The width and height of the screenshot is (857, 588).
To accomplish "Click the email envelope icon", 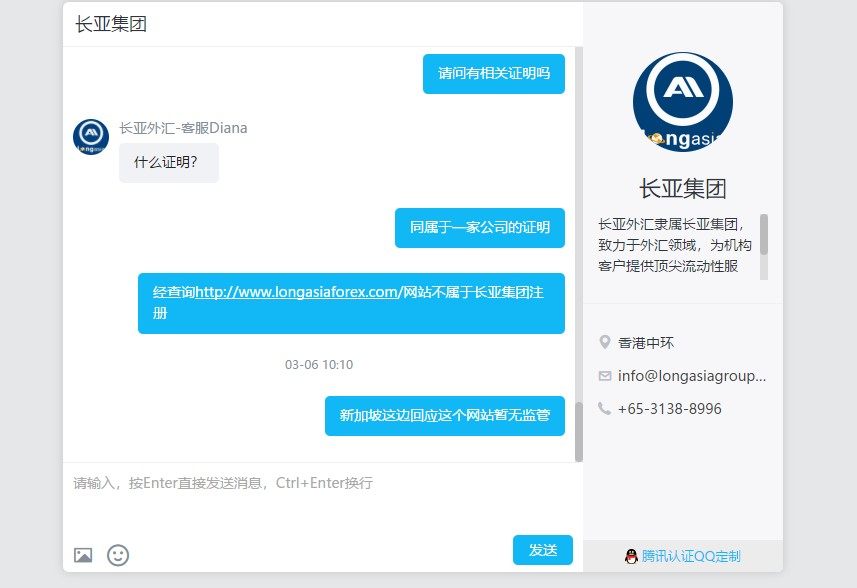I will (x=604, y=376).
